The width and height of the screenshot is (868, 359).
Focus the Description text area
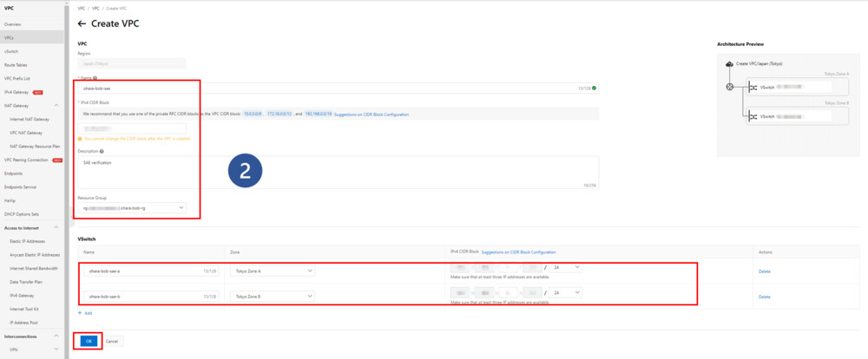point(339,172)
